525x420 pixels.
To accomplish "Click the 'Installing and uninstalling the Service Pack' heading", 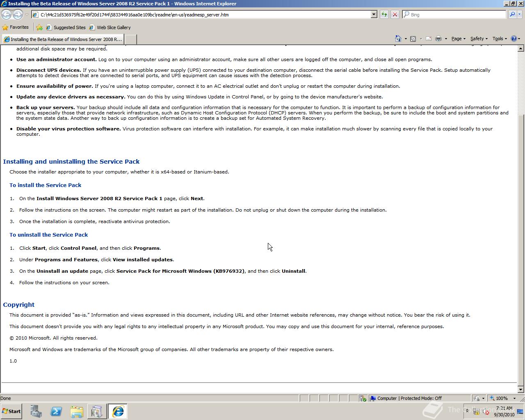I will tap(71, 162).
